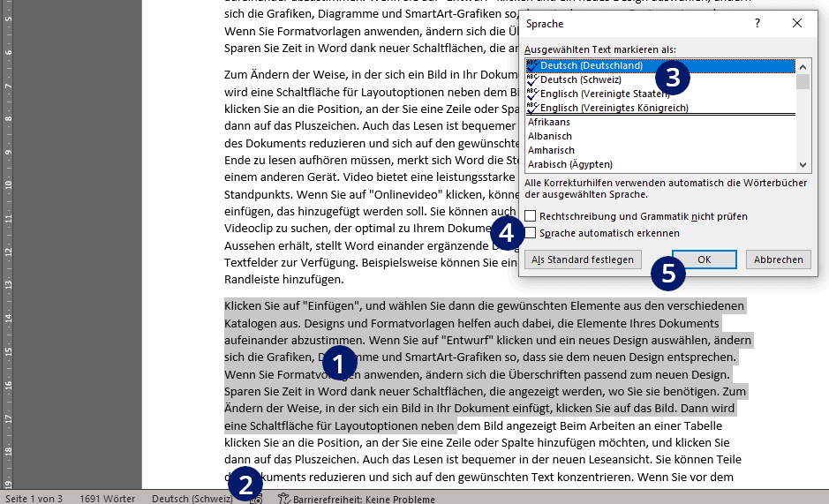Toggle Sprache automatisch erkennen checkbox
This screenshot has width=829, height=504.
pyautogui.click(x=531, y=233)
